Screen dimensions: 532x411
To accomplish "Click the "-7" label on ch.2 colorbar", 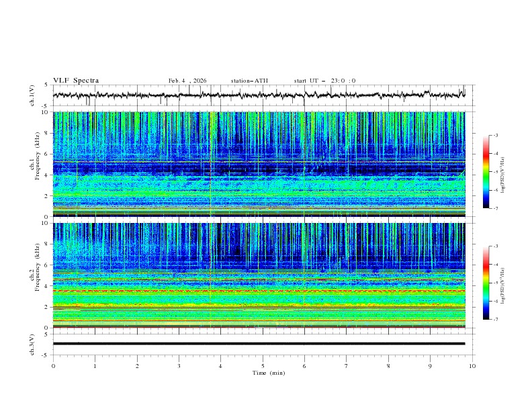I will (x=496, y=320).
